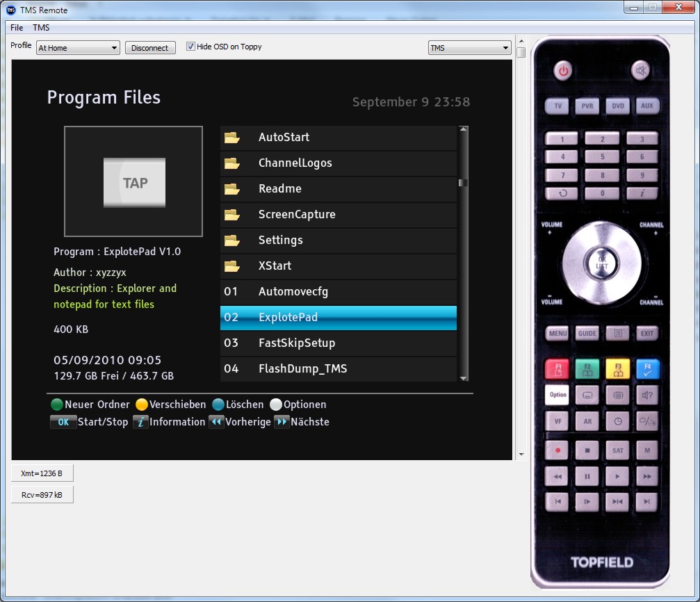Open the File menu

pyautogui.click(x=17, y=28)
